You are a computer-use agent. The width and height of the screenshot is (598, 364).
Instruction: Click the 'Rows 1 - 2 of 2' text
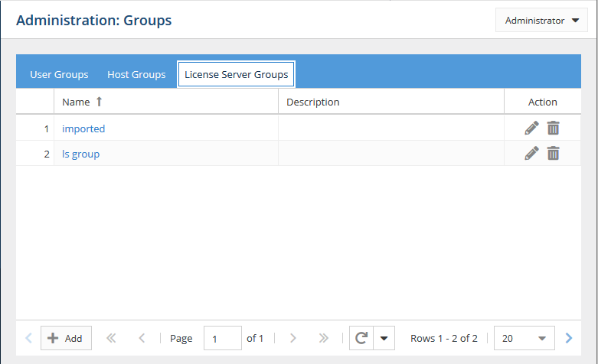[444, 338]
